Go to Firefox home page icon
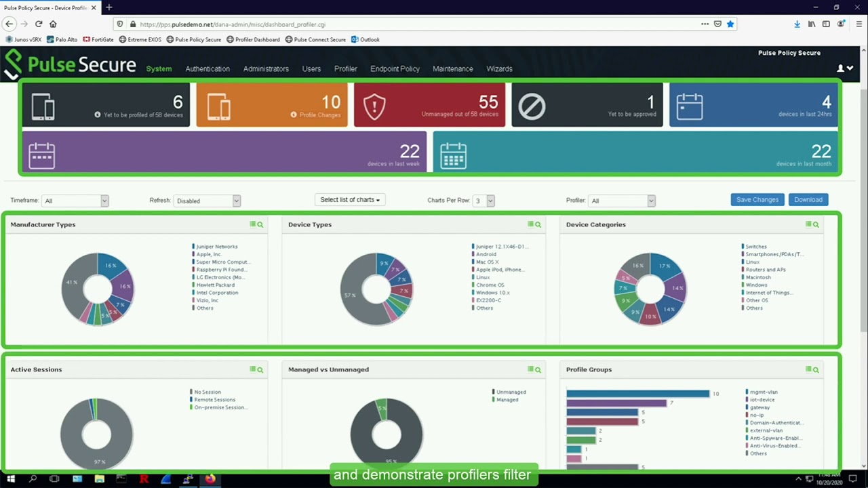The image size is (868, 488). point(53,24)
